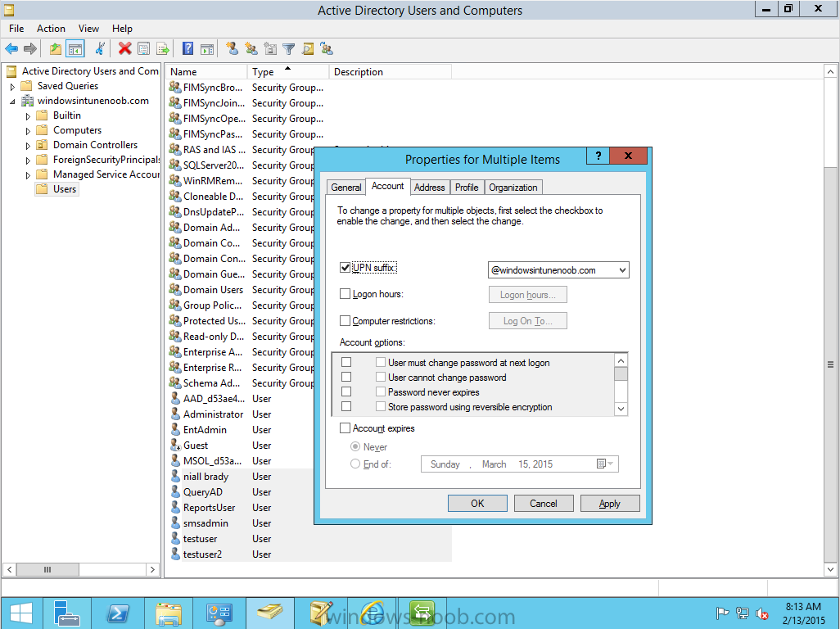Tick the enable box left of 'User must change password at next logon'

(x=346, y=362)
